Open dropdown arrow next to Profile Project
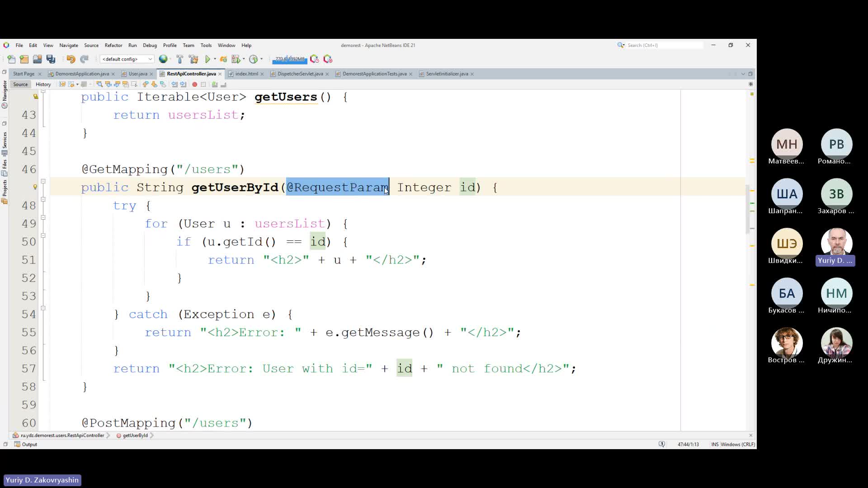 click(x=261, y=59)
